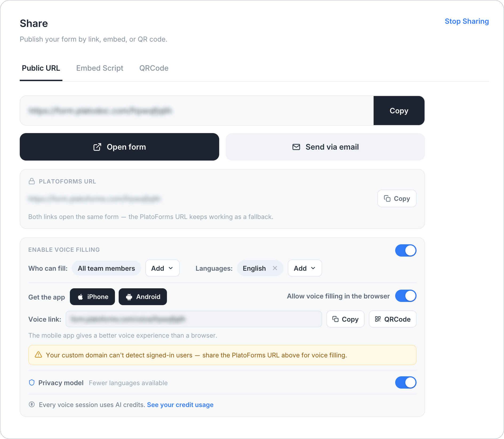The image size is (504, 439).
Task: Click the Stop Sharing link
Action: click(467, 21)
